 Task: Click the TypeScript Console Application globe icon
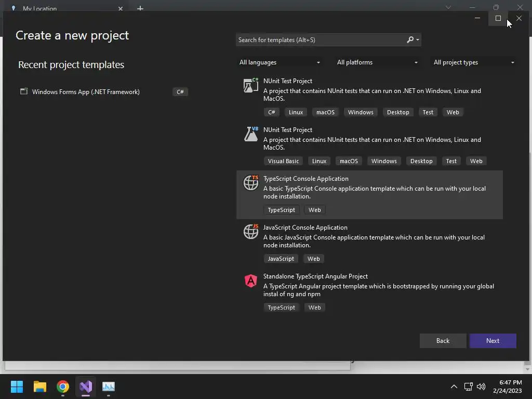pos(251,183)
